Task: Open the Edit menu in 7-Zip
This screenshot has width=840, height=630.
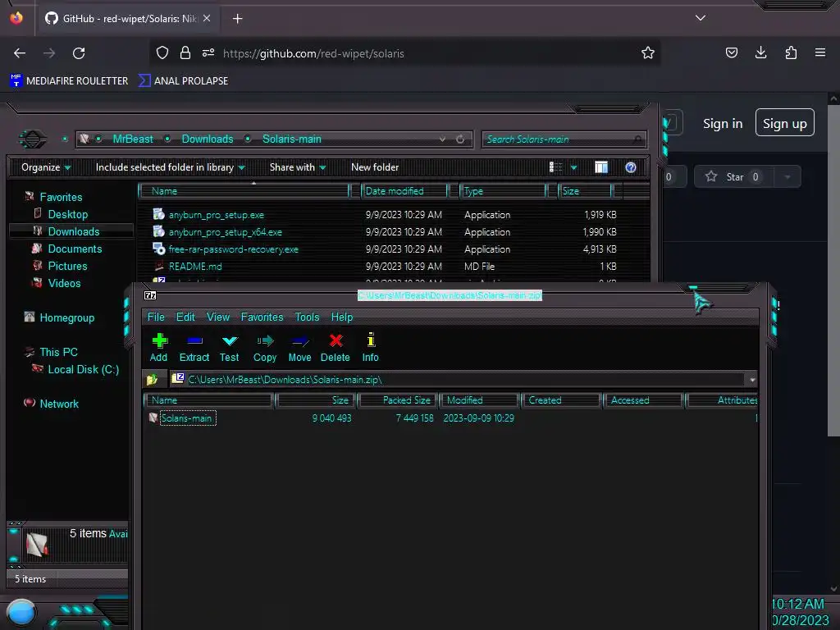Action: 185,317
